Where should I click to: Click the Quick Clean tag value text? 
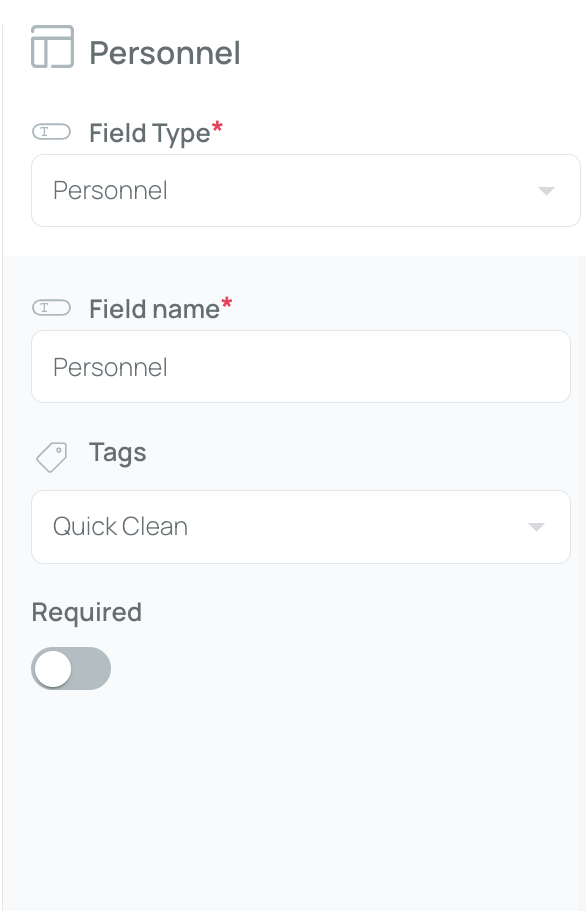(120, 527)
